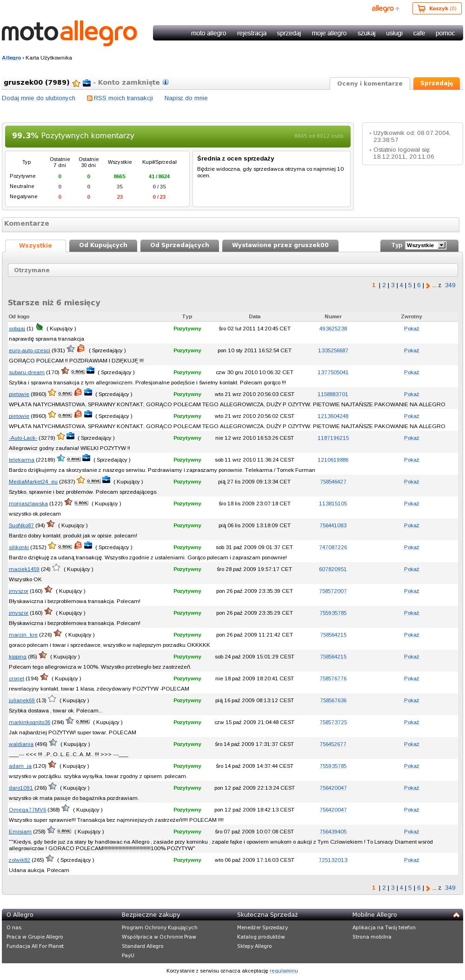Collapse footer using the white up-arrow icon
Screen dimensions: 465x980
click(456, 915)
